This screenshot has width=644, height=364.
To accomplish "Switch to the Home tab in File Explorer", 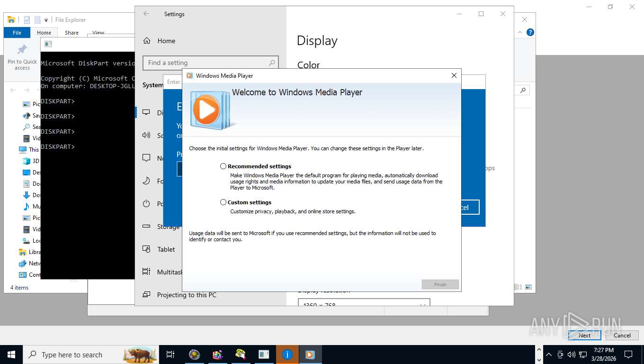I will [x=44, y=33].
